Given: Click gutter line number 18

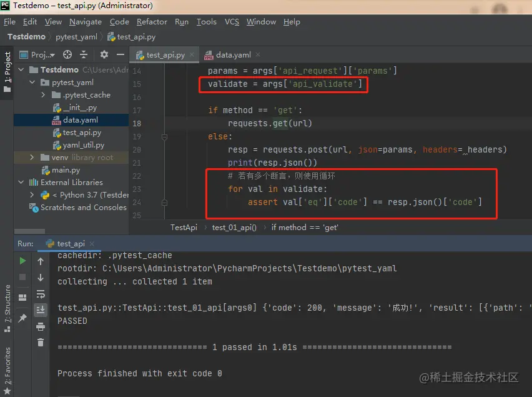Looking at the screenshot, I should (x=137, y=123).
